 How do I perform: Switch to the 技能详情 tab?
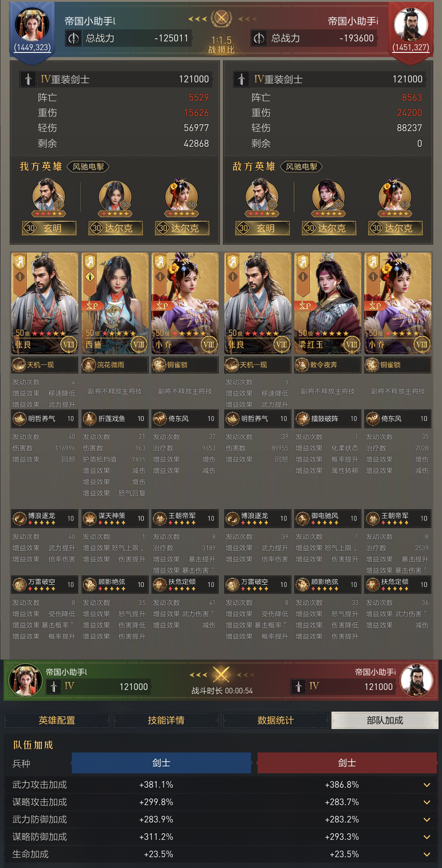pos(166,720)
